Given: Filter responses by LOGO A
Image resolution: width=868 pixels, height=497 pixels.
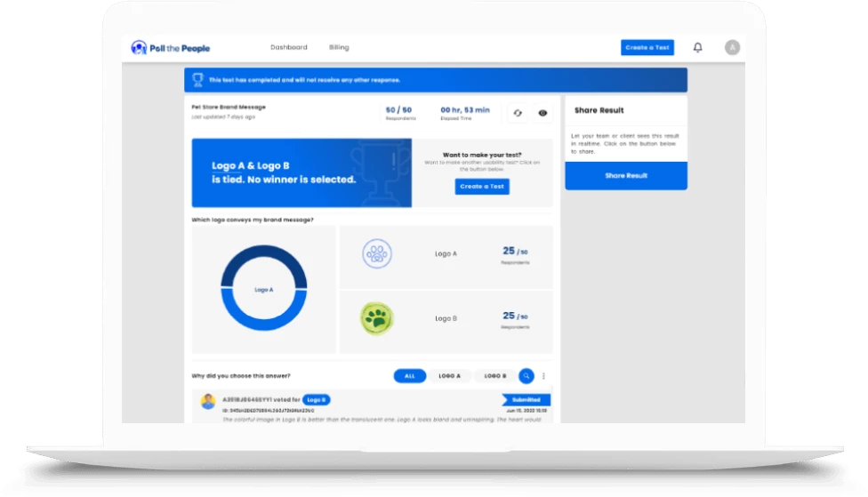Looking at the screenshot, I should pos(449,376).
